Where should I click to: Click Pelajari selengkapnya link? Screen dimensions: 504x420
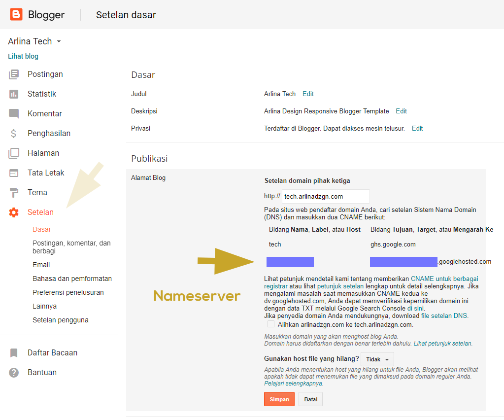(293, 384)
